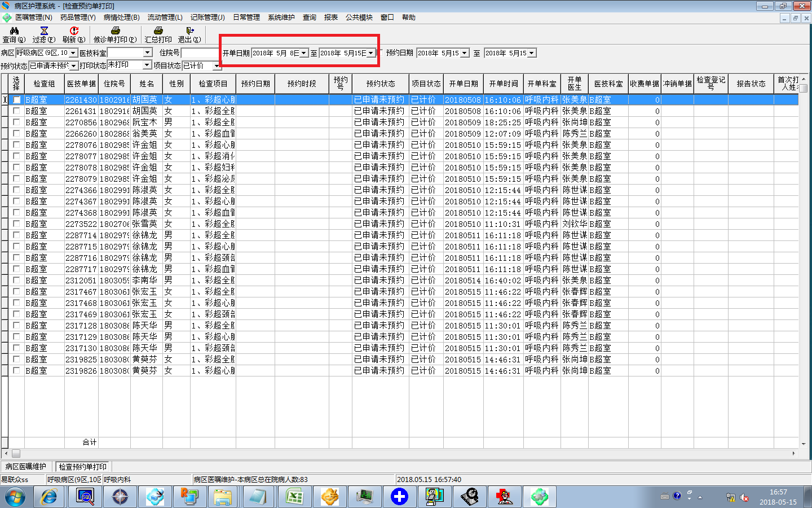Open the 医嘱管理(N) menu
Image resolution: width=812 pixels, height=508 pixels.
34,17
